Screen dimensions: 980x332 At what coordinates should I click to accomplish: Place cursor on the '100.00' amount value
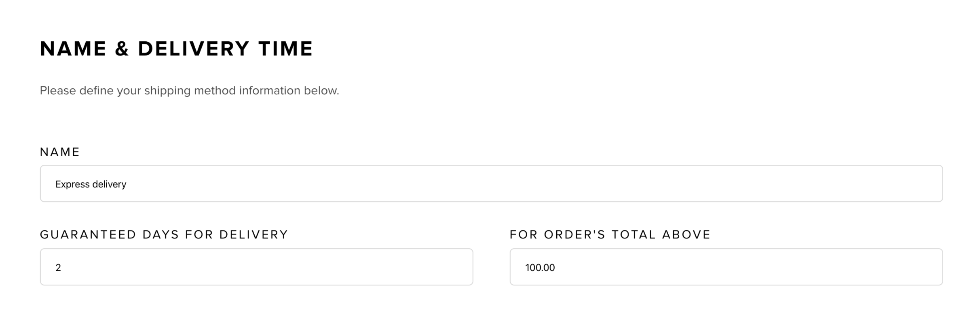pyautogui.click(x=540, y=268)
